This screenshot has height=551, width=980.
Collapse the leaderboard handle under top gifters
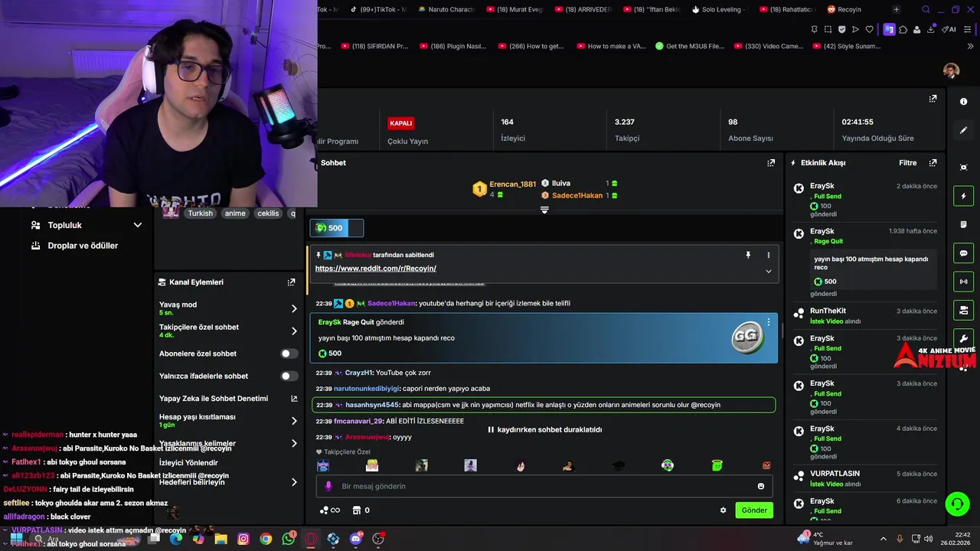544,210
